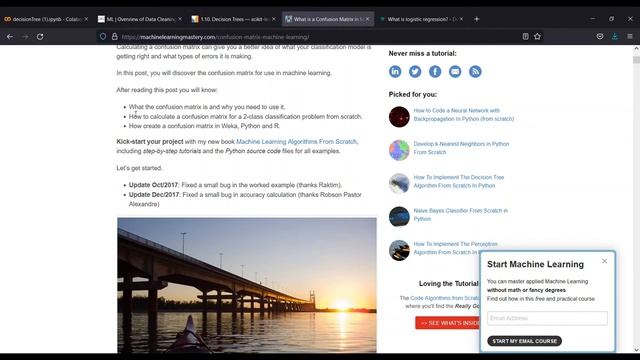
Task: Open the downloads arrow icon
Action: click(615, 36)
